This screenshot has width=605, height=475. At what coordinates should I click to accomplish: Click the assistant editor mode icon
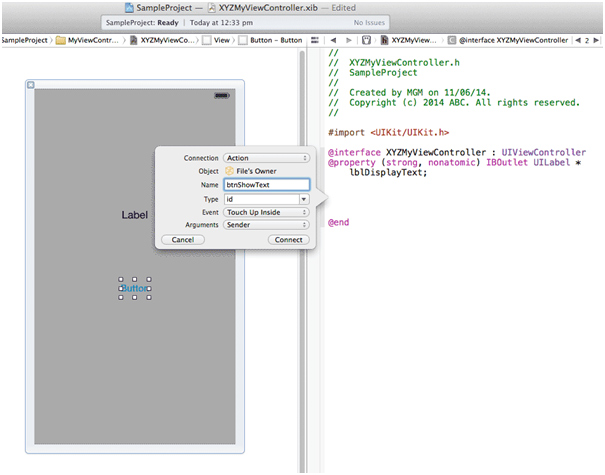(x=366, y=40)
